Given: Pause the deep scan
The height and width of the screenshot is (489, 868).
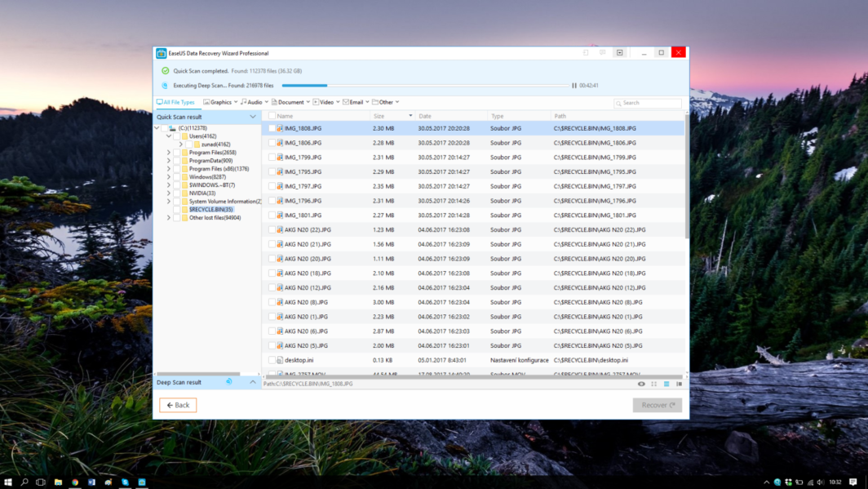Looking at the screenshot, I should [574, 85].
